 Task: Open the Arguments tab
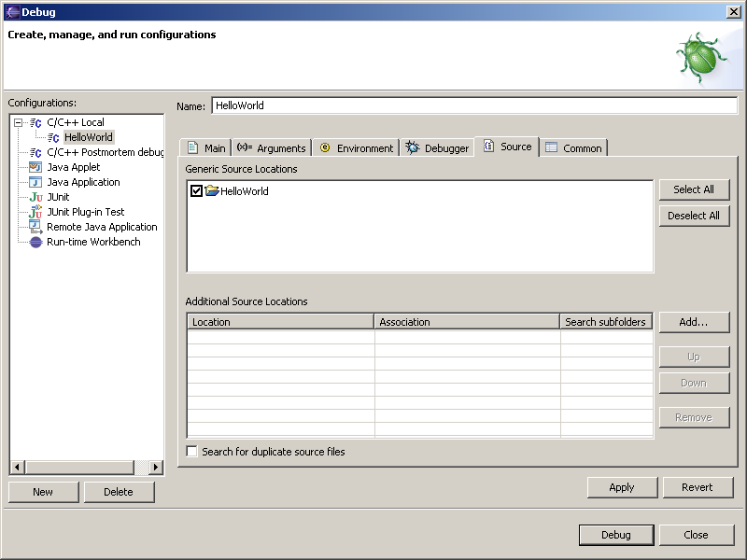pos(271,147)
